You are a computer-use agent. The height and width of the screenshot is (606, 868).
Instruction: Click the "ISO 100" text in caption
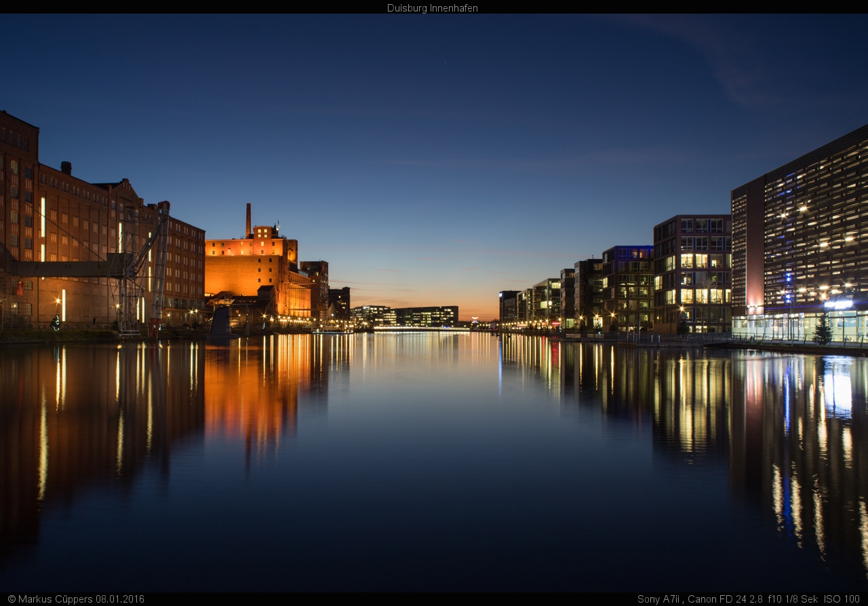tap(842, 599)
